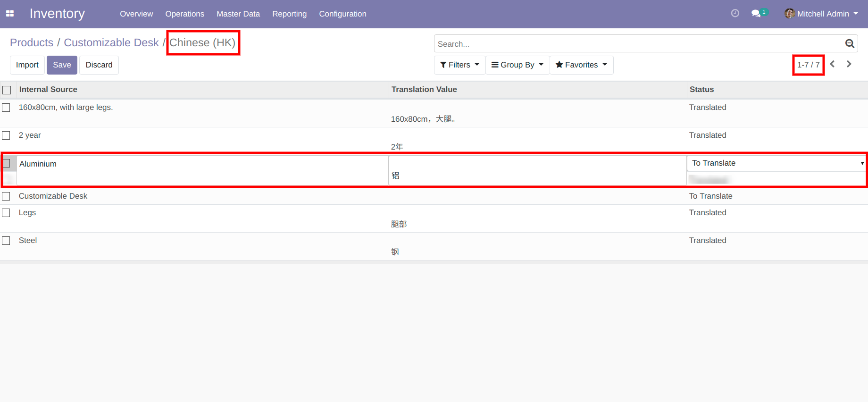This screenshot has width=868, height=402.
Task: Click Mitchell Admin avatar picture
Action: tap(789, 14)
